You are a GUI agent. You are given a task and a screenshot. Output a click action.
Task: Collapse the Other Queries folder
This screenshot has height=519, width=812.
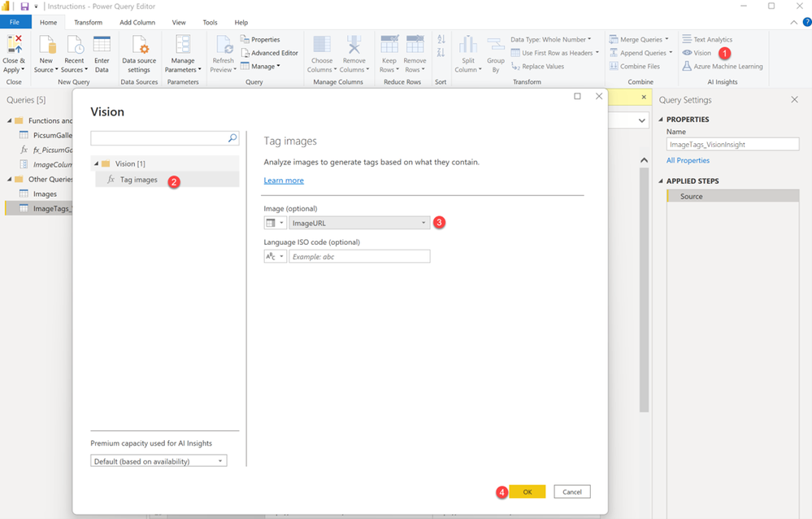pos(9,180)
